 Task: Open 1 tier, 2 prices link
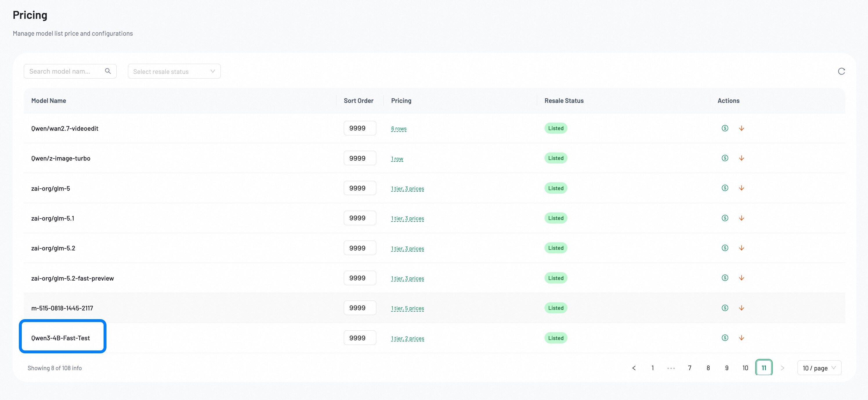click(407, 338)
